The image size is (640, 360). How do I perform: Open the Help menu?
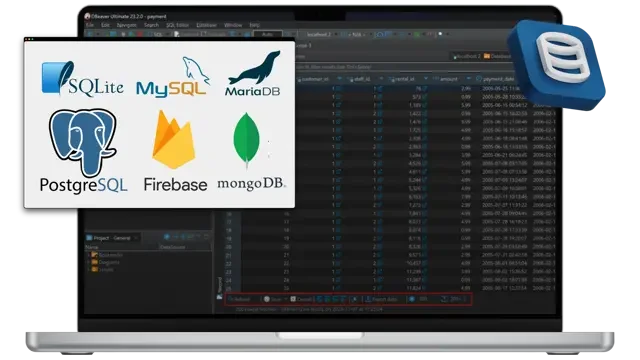(255, 25)
